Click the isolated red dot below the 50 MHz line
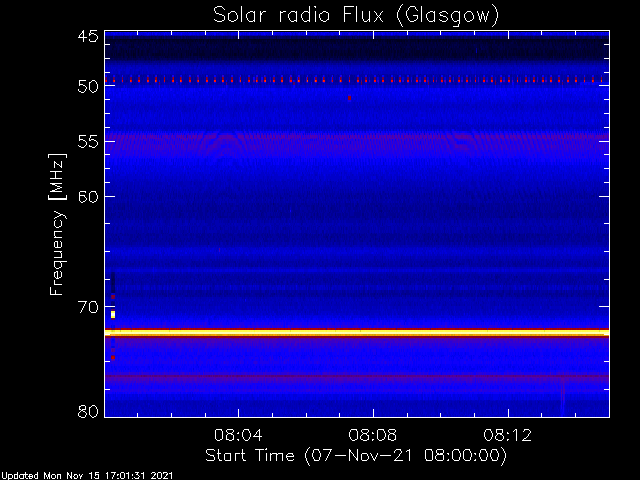Viewport: 640px width, 480px height. click(x=349, y=98)
